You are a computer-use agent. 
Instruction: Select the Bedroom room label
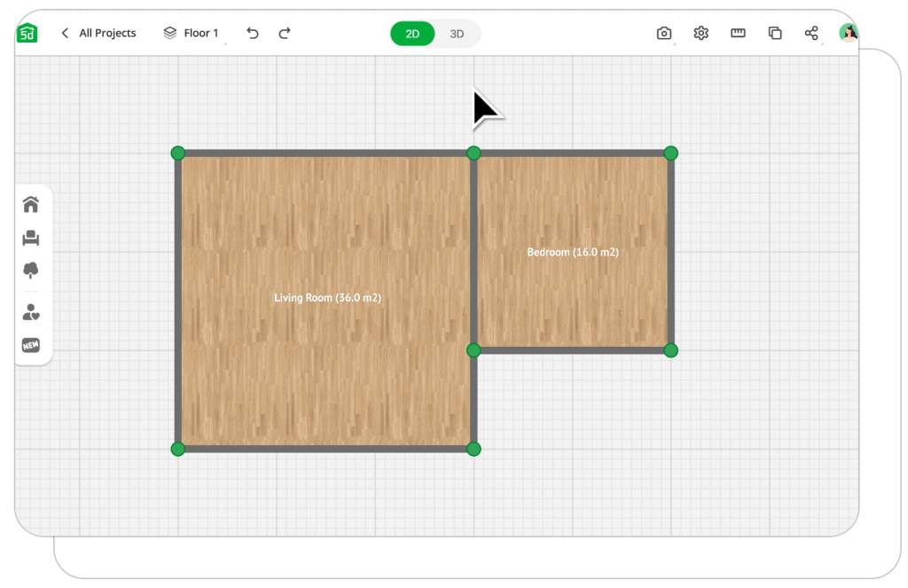pyautogui.click(x=573, y=253)
